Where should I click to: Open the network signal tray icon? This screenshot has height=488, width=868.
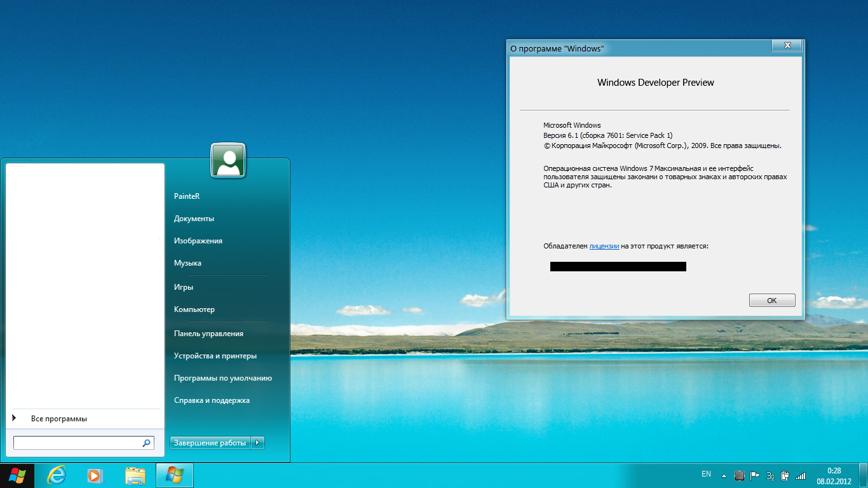click(801, 475)
